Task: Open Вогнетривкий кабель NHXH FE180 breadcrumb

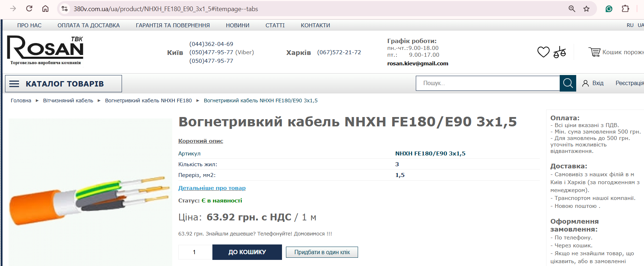Action: tap(149, 101)
